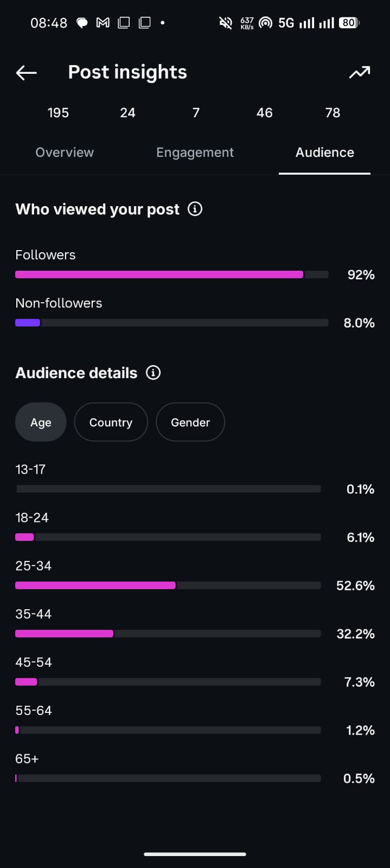
Task: Select the Gender filter chip
Action: (x=190, y=422)
